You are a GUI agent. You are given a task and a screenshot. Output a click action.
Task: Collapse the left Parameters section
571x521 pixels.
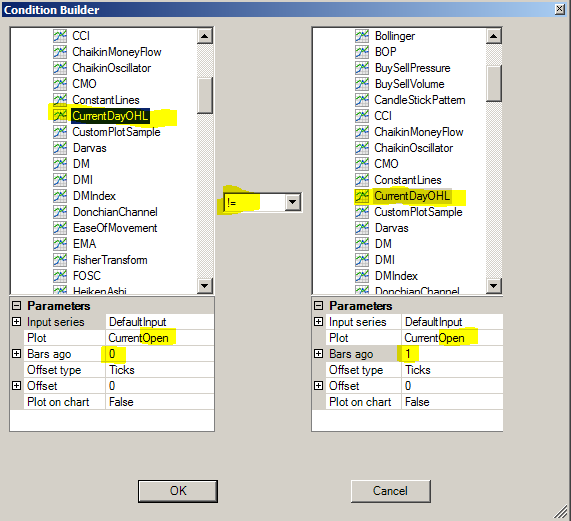coord(16,305)
